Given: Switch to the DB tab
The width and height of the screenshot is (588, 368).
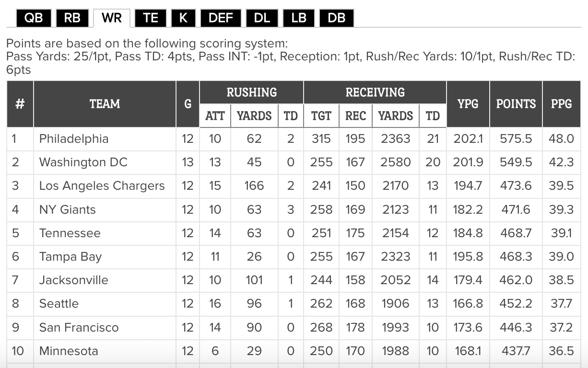Looking at the screenshot, I should coord(336,18).
